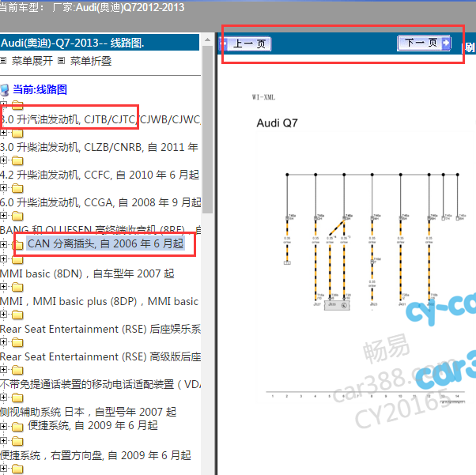Expand the 3.0 升柴油发动机 tree node
This screenshot has width=476, height=475.
click(x=3, y=133)
